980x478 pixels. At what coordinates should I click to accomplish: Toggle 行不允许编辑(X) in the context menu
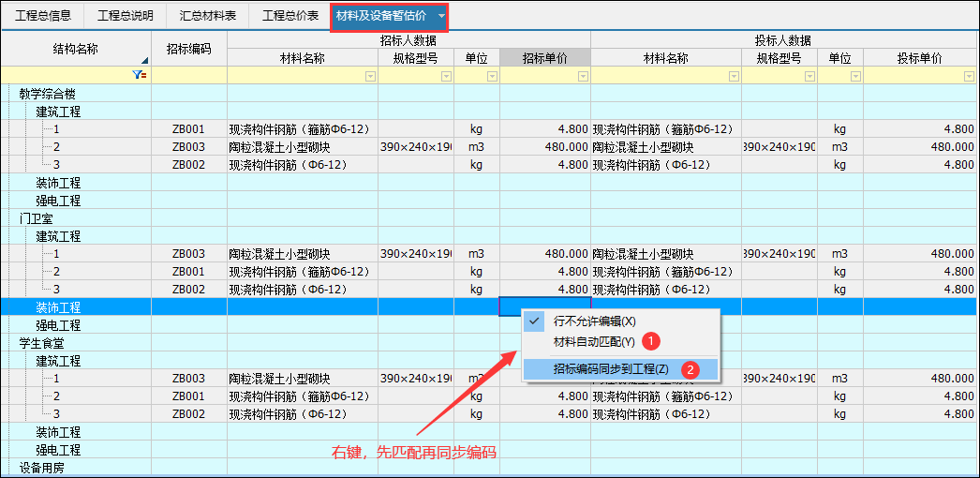594,321
